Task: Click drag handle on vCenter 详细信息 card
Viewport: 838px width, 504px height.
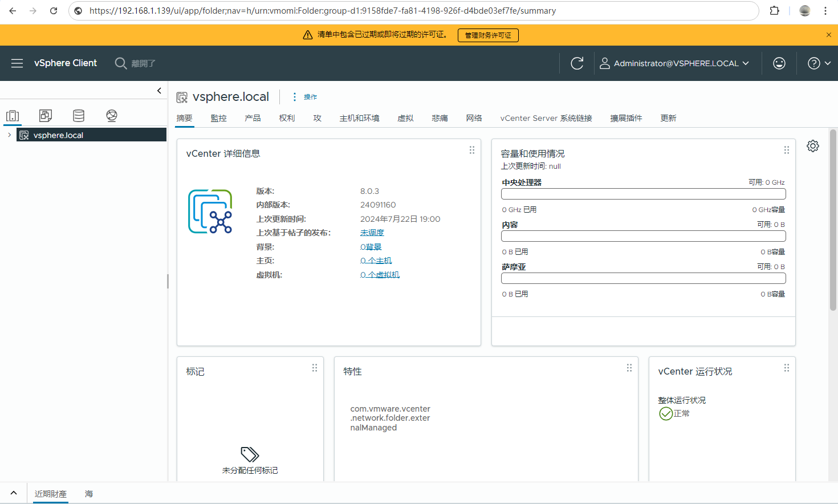Action: coord(472,150)
